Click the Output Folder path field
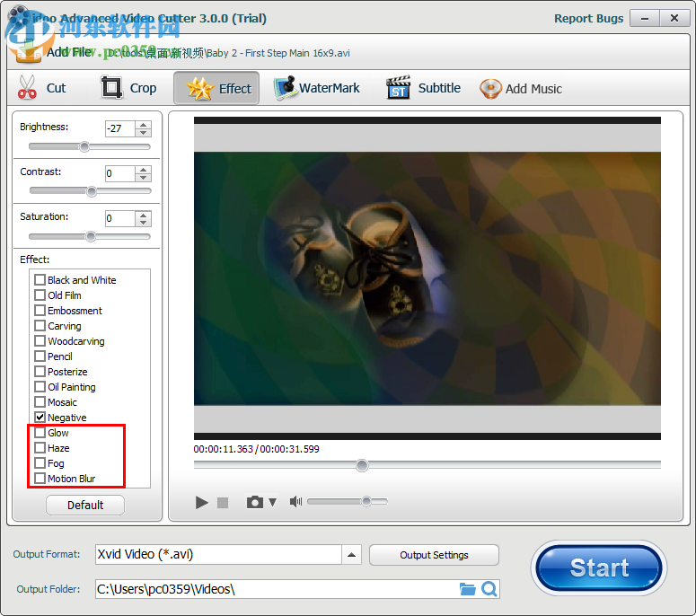 click(276, 589)
